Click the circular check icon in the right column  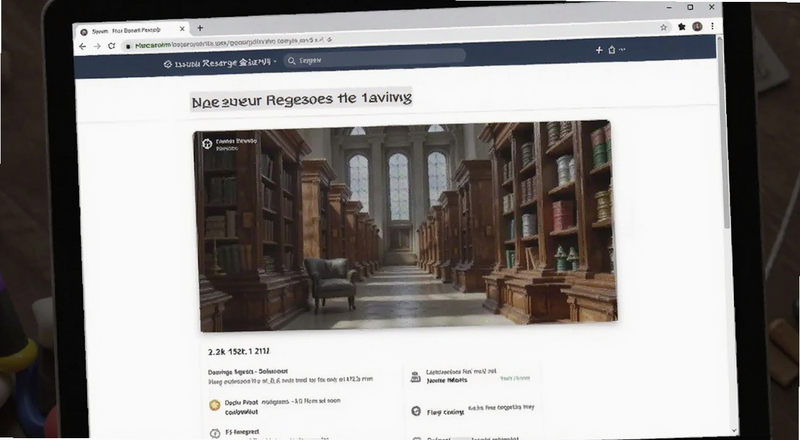pyautogui.click(x=416, y=411)
